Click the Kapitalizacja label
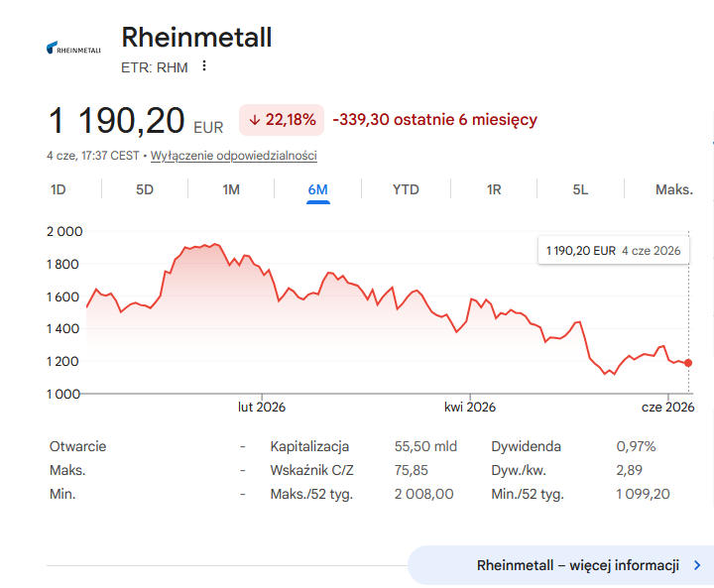This screenshot has width=714, height=588. coord(309,446)
